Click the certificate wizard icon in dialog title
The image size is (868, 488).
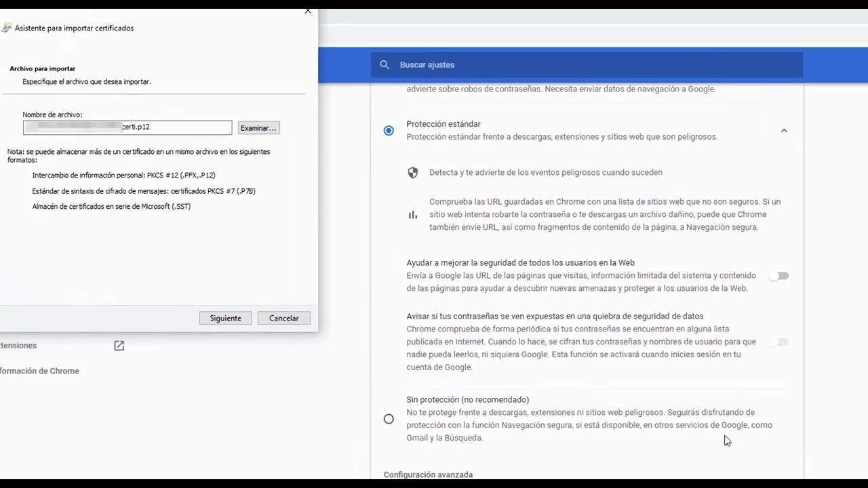7,27
